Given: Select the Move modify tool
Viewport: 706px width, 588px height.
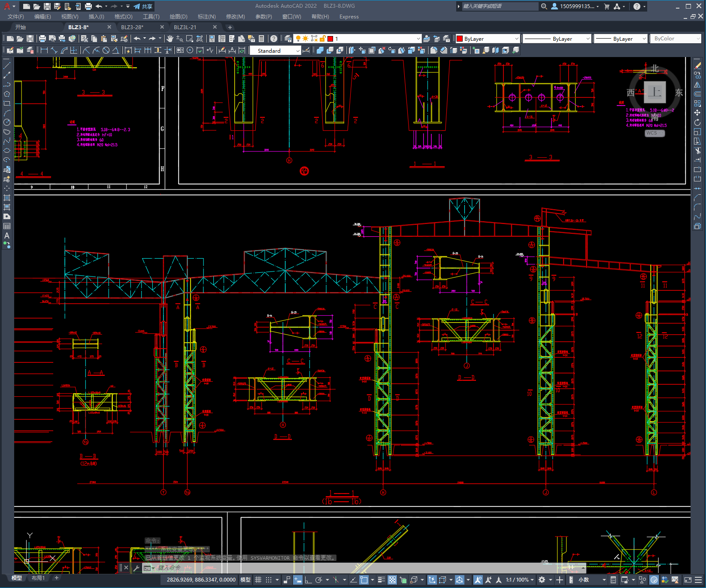Looking at the screenshot, I should 697,113.
